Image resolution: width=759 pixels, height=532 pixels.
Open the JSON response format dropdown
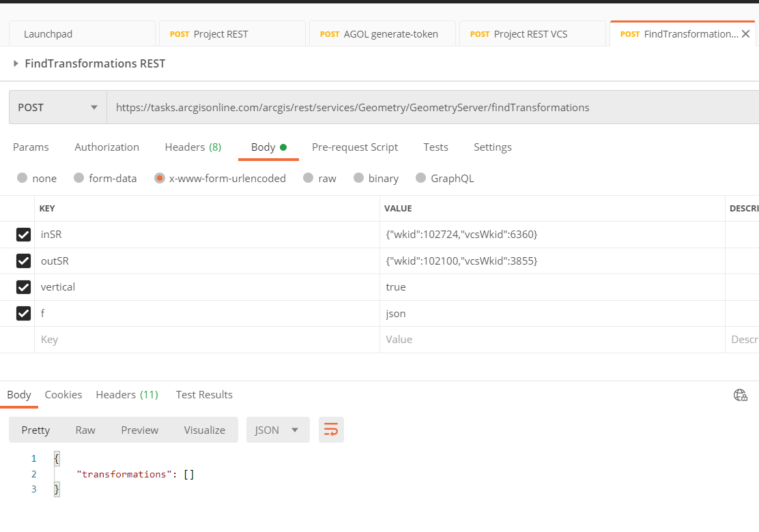(277, 430)
